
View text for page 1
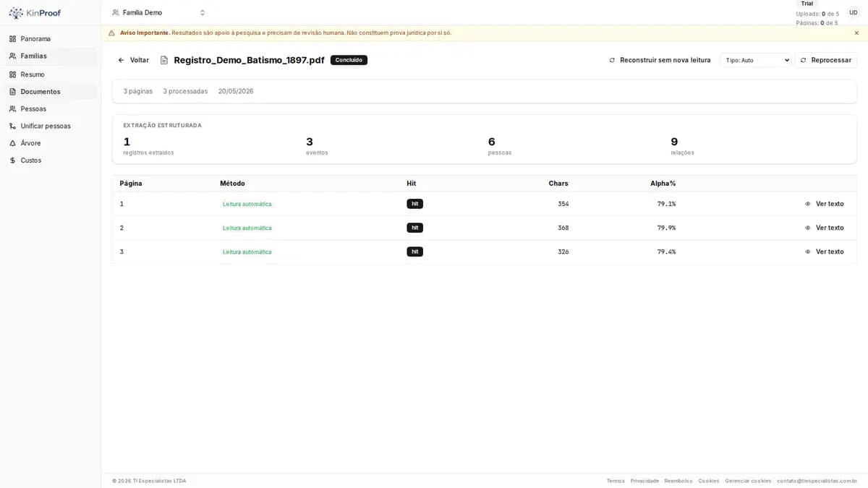point(824,204)
